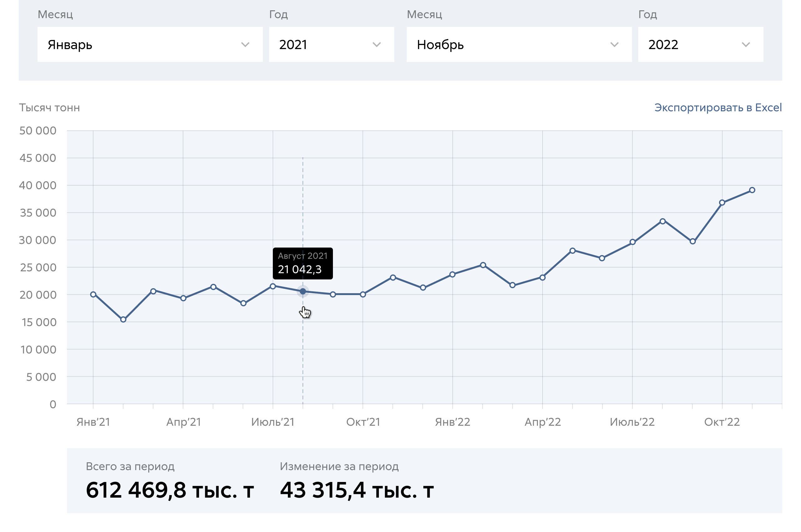Click the last data point on the chart line
Image resolution: width=801 pixels, height=532 pixels.
pos(752,190)
